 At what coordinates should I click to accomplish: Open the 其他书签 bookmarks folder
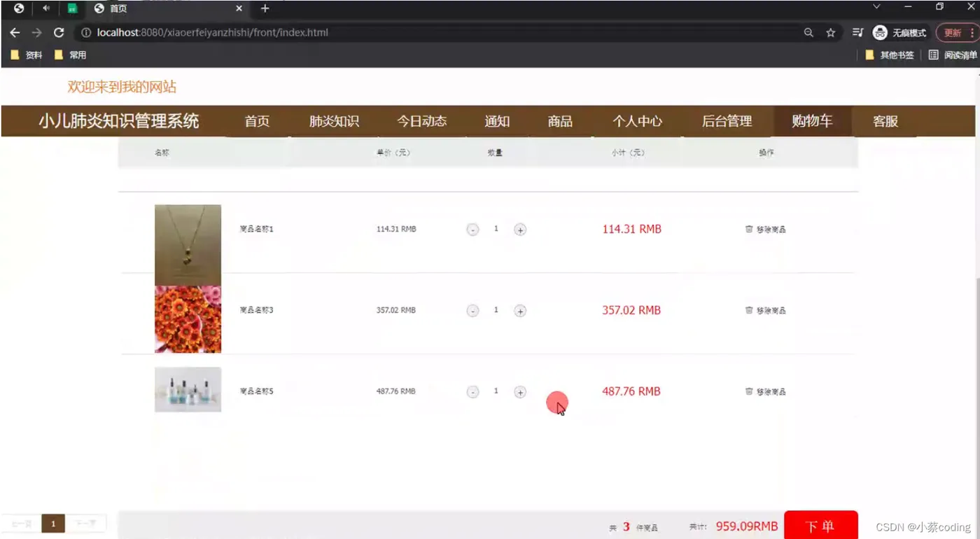(890, 55)
